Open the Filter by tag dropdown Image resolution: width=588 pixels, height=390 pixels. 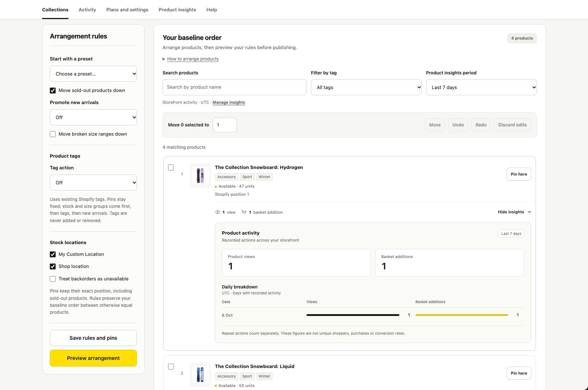[x=366, y=87]
